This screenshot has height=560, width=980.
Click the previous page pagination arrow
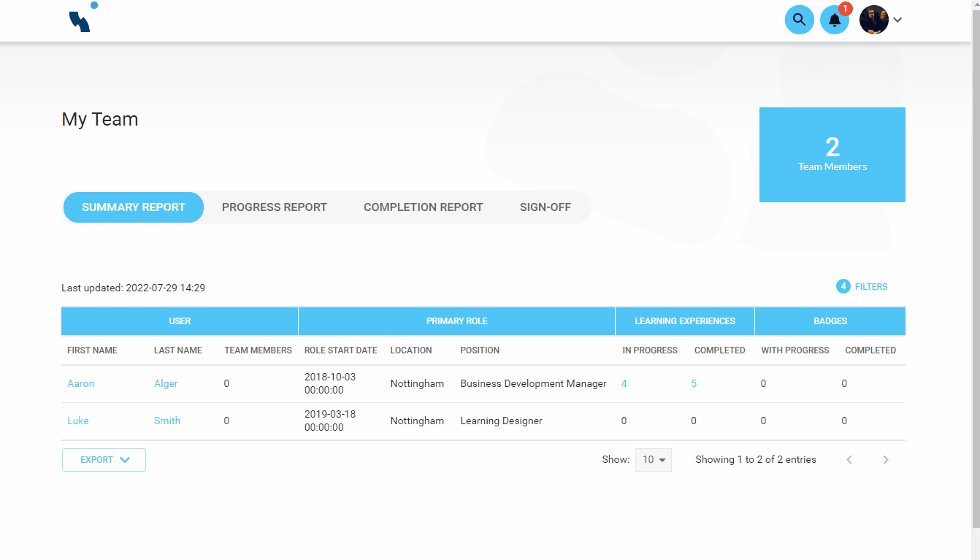849,459
